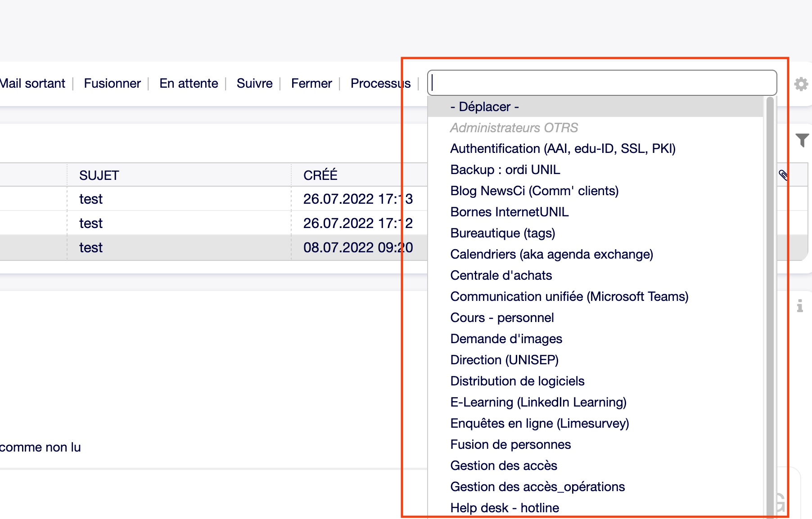The width and height of the screenshot is (812, 519).
Task: Focus the queue move search field
Action: 602,83
